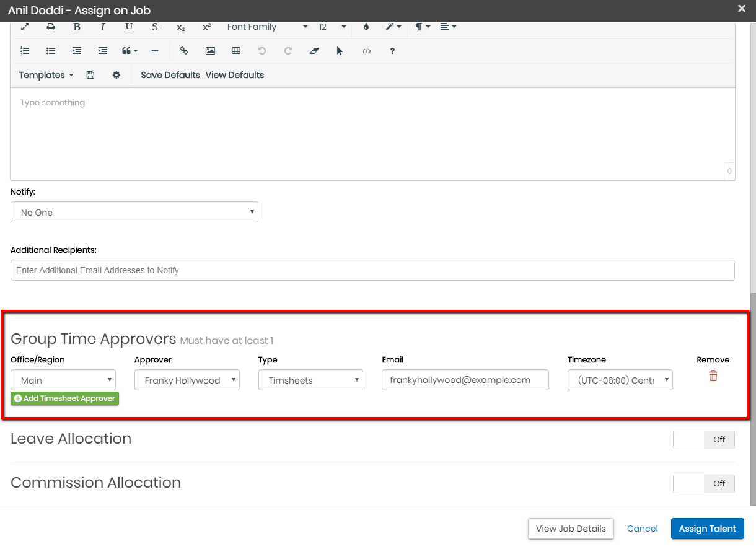Click Save Defaults in editor toolbar
The width and height of the screenshot is (756, 549).
(x=170, y=75)
